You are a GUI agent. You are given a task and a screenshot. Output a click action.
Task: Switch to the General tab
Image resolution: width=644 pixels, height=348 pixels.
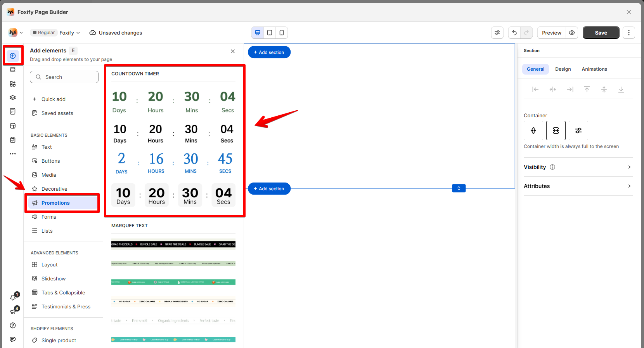[x=535, y=69]
